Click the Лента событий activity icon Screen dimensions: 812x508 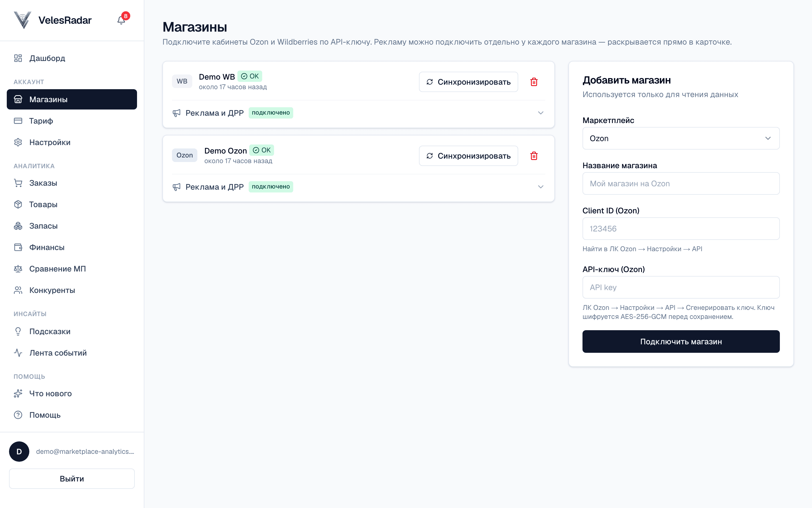coord(18,353)
